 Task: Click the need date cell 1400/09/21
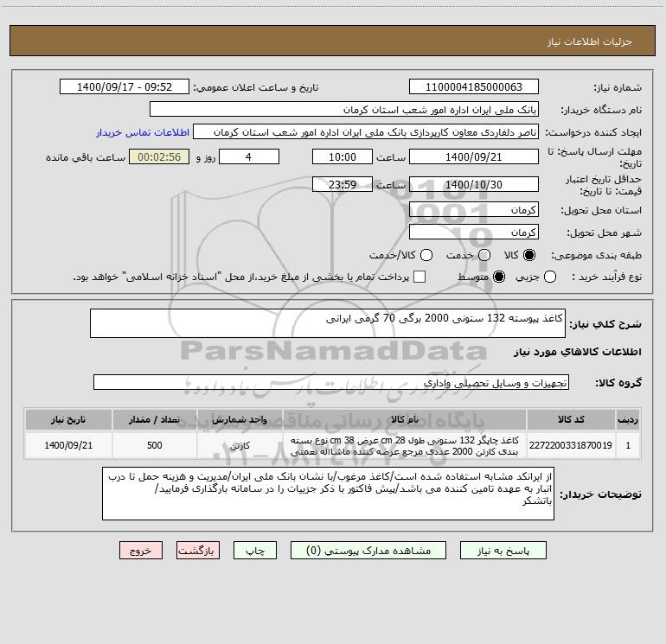[x=68, y=445]
